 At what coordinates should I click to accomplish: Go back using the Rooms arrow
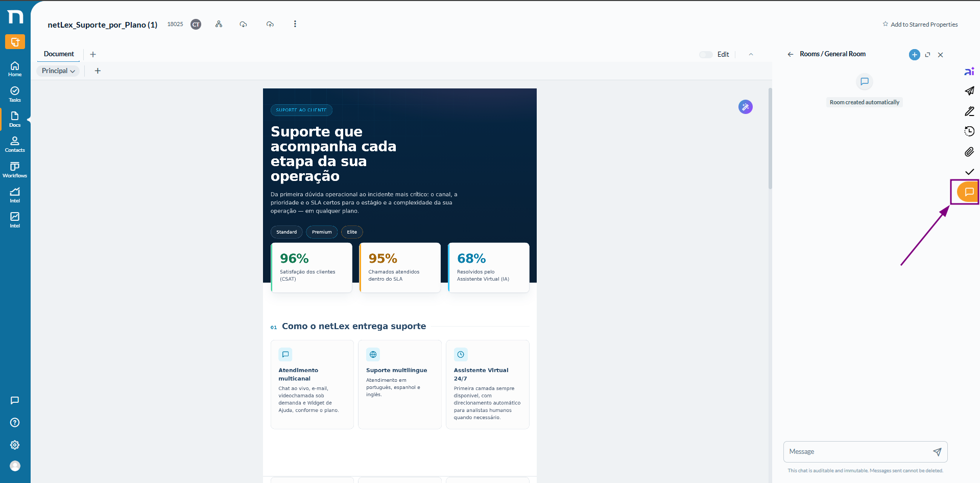791,54
